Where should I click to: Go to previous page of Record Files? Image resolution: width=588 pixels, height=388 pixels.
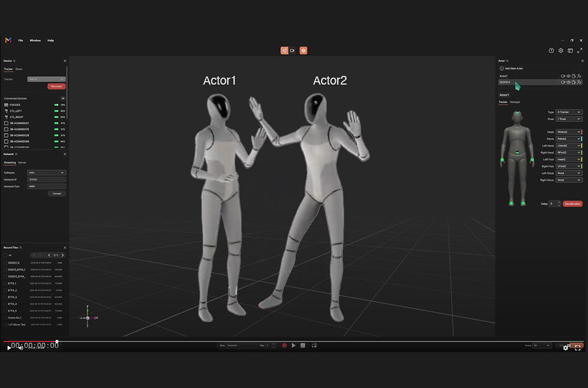49,255
